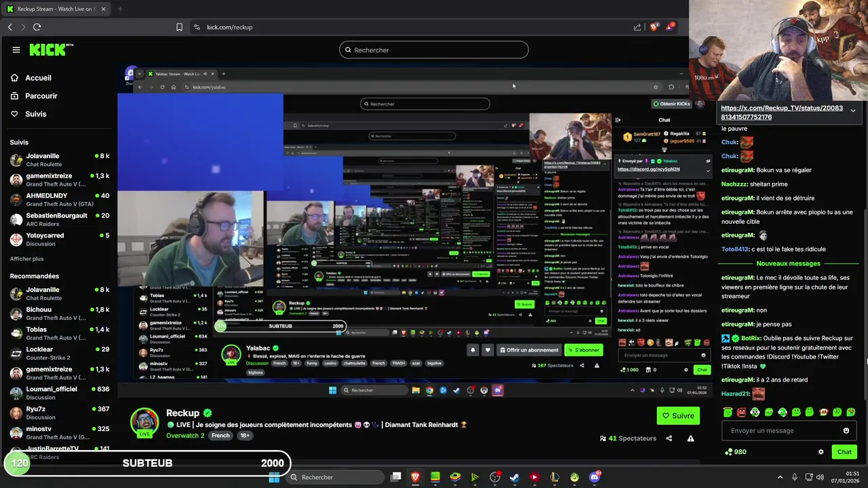Click the French language tag
The height and width of the screenshot is (488, 868).
pos(220,435)
